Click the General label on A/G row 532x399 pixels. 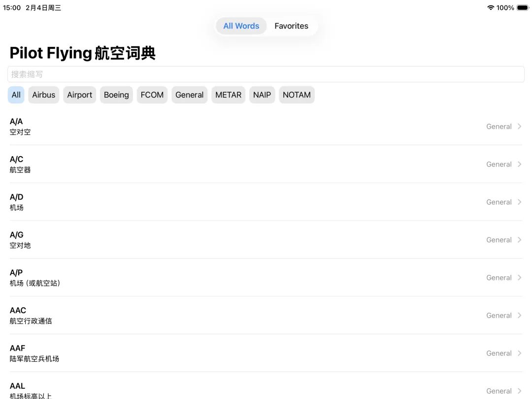click(x=499, y=240)
